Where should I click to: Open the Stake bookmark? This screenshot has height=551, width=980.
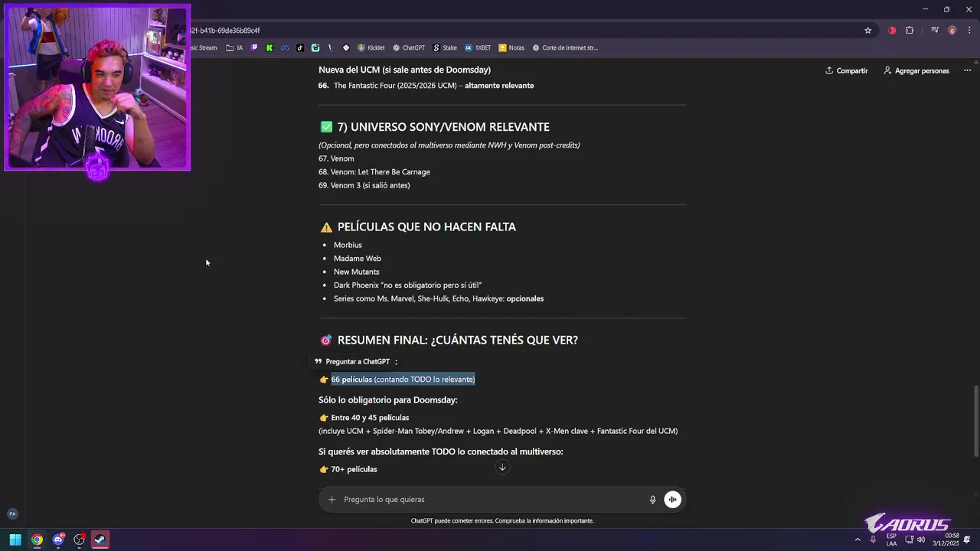coord(445,47)
